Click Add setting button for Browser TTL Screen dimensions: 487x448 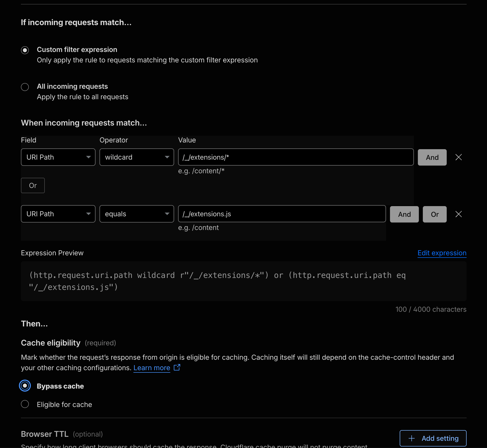tap(433, 438)
